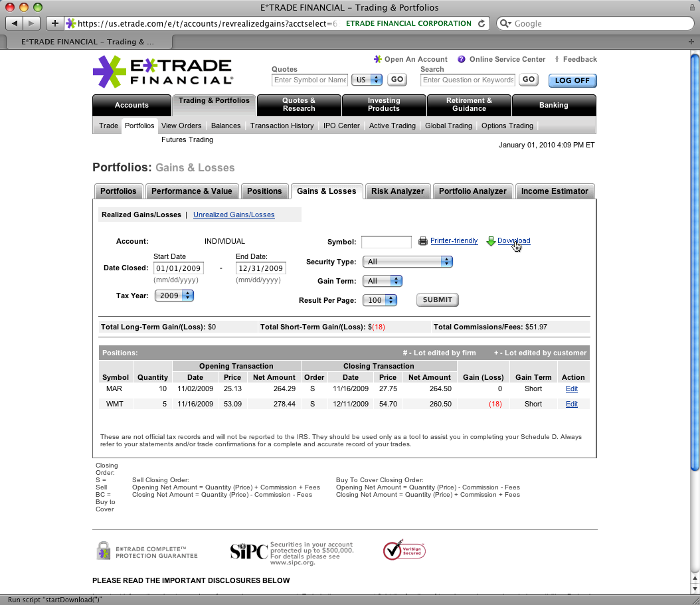Go to View Orders submenu item
The image size is (700, 605).
(x=181, y=126)
